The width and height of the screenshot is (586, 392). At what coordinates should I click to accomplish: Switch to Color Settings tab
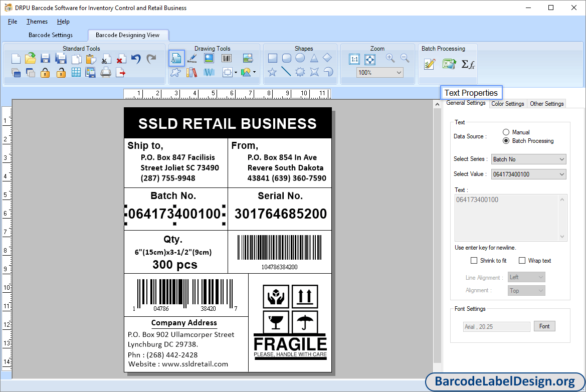tap(507, 104)
